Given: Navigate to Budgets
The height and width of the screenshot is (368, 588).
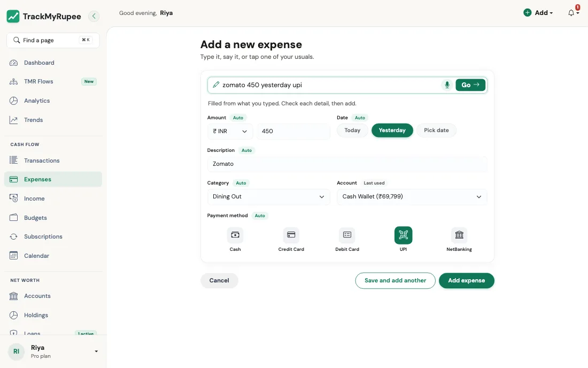Looking at the screenshot, I should click(53, 218).
